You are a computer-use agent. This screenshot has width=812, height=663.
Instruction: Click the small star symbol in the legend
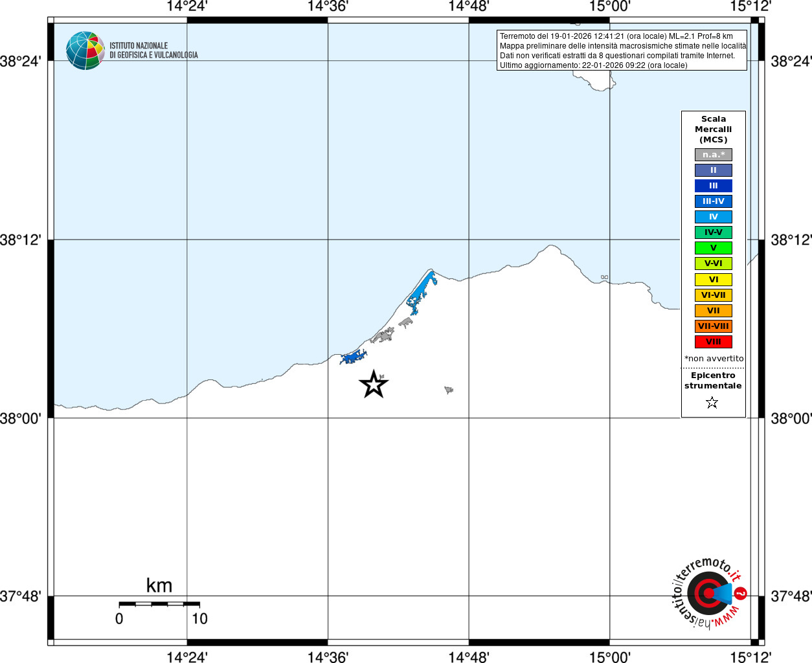[x=712, y=403]
